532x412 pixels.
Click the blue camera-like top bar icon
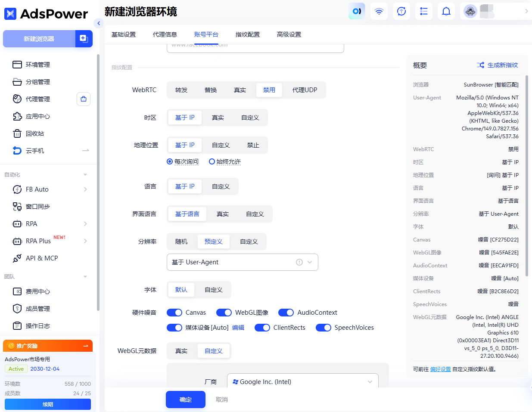coord(357,11)
